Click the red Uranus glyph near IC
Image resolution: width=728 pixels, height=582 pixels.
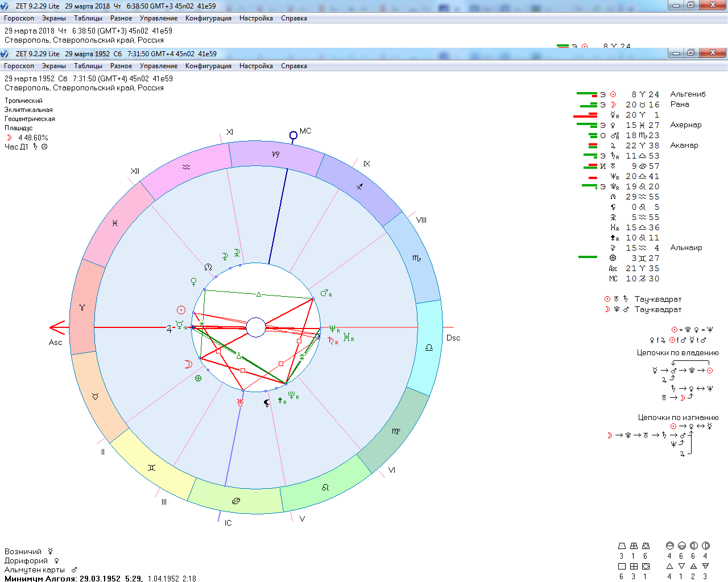click(240, 402)
